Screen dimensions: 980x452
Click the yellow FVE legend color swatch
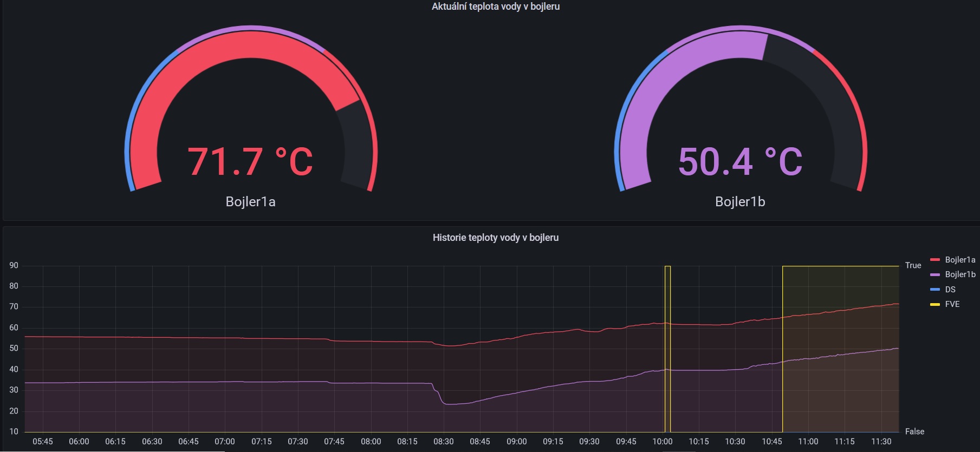(x=935, y=304)
